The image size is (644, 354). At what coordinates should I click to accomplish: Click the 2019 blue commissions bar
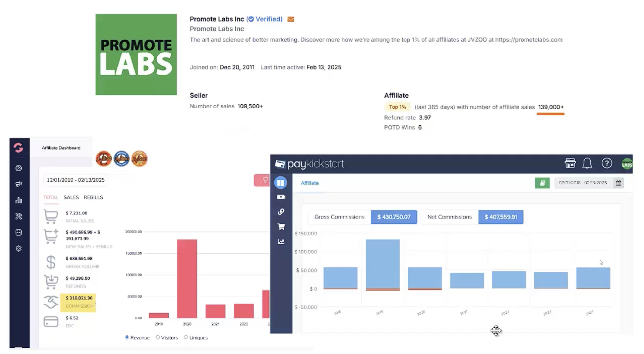click(383, 264)
